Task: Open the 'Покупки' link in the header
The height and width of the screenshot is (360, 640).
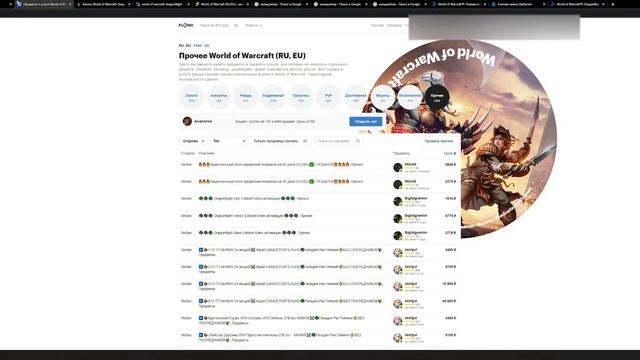Action: click(x=377, y=26)
